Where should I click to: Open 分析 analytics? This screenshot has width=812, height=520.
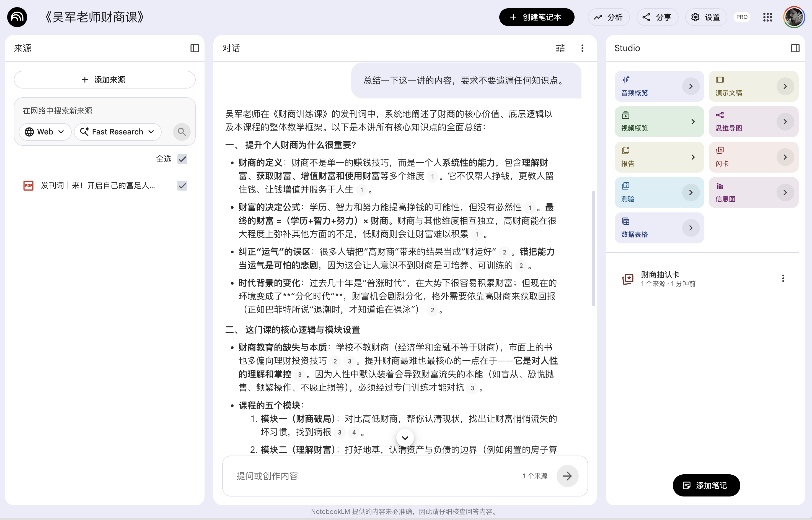pyautogui.click(x=608, y=17)
